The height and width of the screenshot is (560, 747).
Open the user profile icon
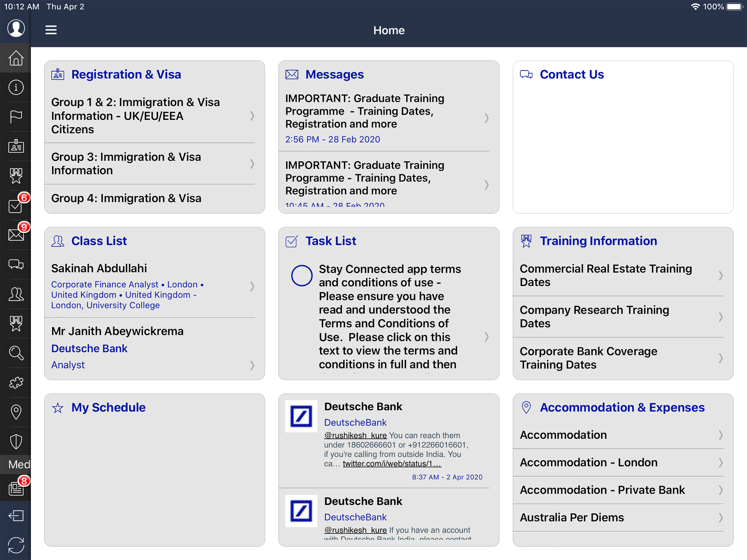16,28
